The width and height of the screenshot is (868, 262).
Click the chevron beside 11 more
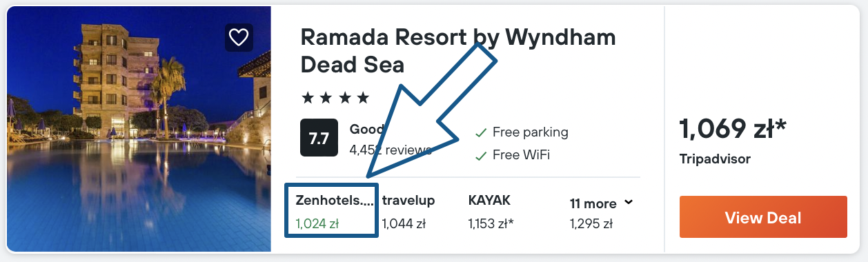(x=628, y=203)
